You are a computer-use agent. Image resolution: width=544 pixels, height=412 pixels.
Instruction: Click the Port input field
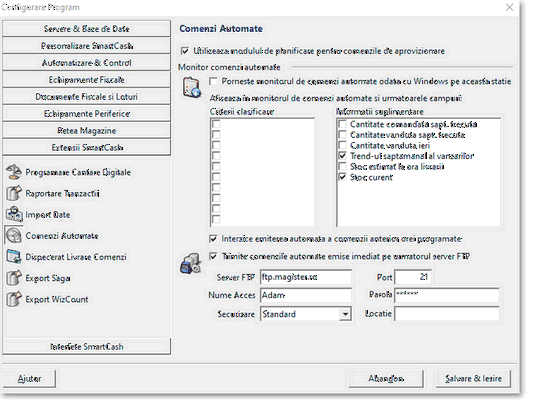[413, 277]
